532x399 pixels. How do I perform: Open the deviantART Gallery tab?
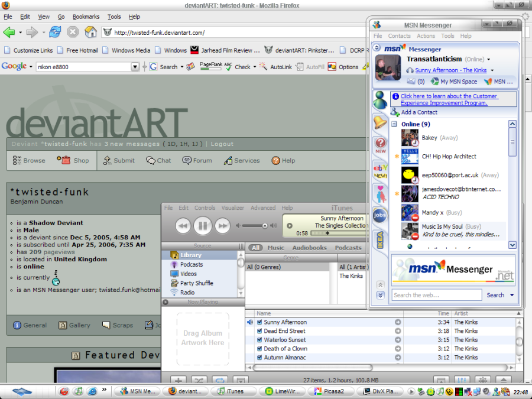(74, 325)
